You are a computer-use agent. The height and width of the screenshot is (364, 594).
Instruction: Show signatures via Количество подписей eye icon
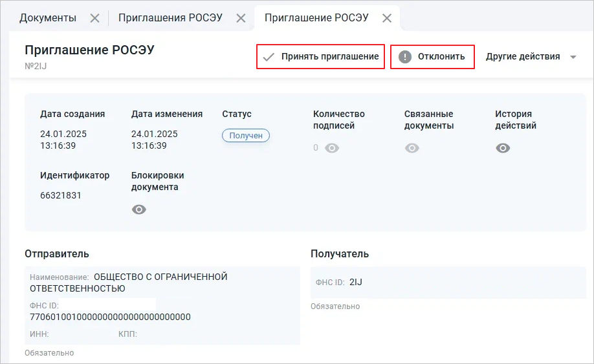point(332,148)
